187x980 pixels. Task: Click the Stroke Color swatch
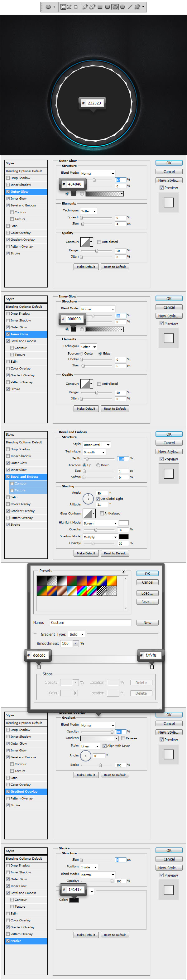[74, 900]
